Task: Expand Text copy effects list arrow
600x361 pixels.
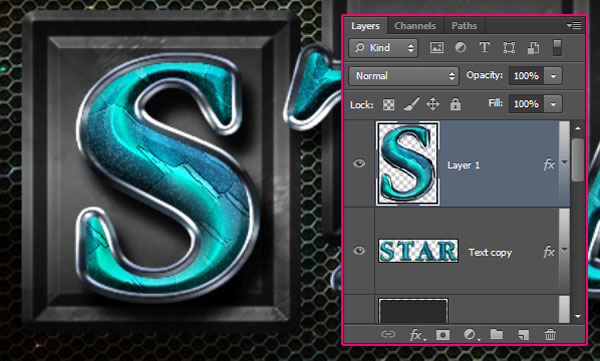Action: [x=564, y=250]
